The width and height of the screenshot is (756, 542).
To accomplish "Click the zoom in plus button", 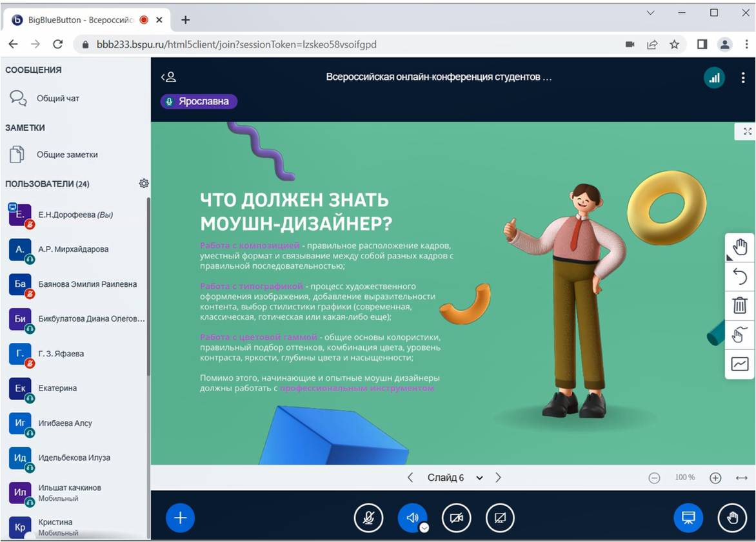I will pyautogui.click(x=715, y=478).
